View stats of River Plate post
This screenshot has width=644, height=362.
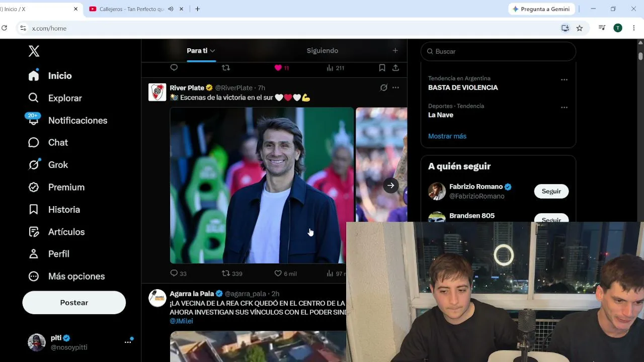(x=330, y=273)
